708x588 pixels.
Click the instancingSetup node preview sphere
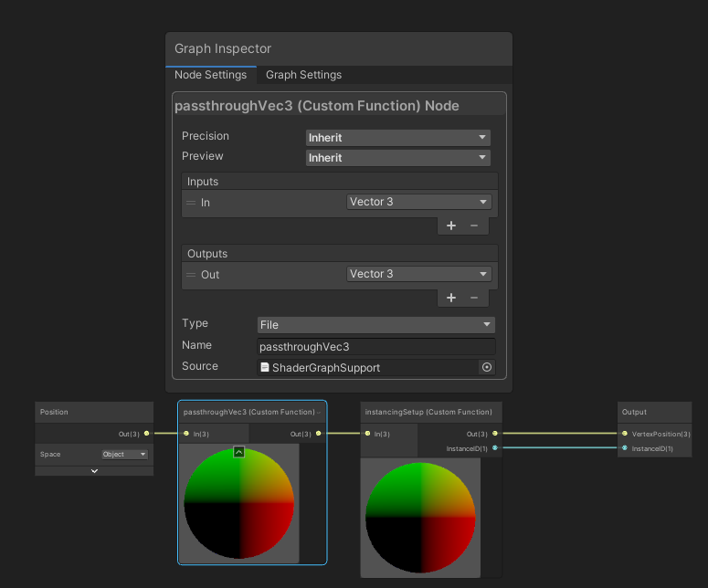(420, 518)
